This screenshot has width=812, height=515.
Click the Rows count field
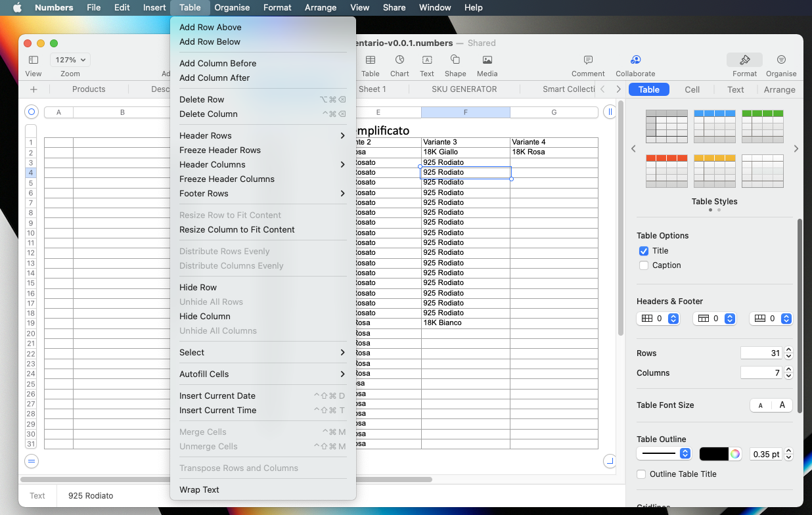point(761,353)
